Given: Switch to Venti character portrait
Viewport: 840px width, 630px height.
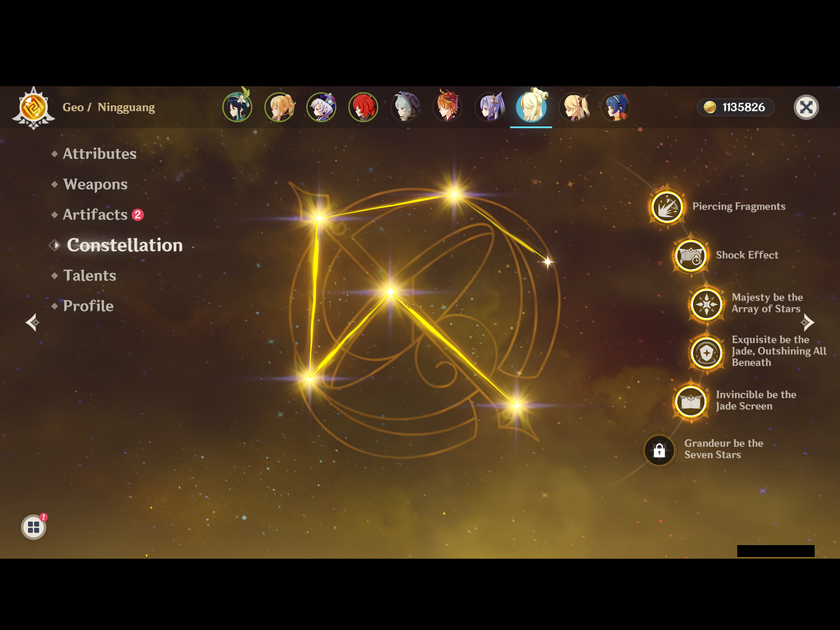Looking at the screenshot, I should pos(238,106).
